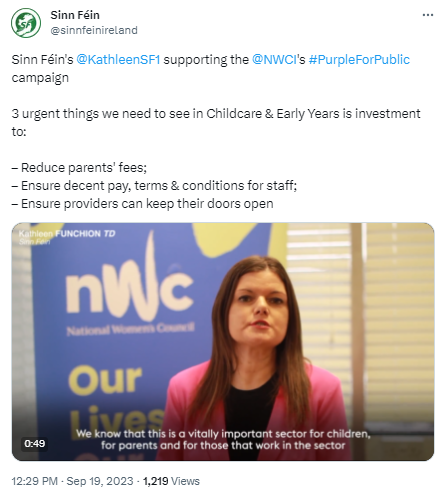Play the Kathleen Funchion video
445x495 pixels.
tap(223, 342)
